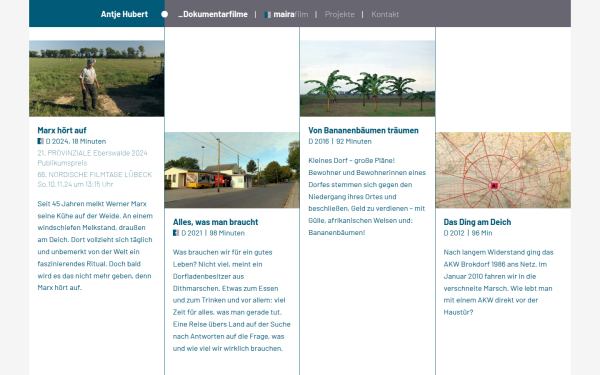
Task: Click the red circle map thumbnail
Action: coord(503,170)
